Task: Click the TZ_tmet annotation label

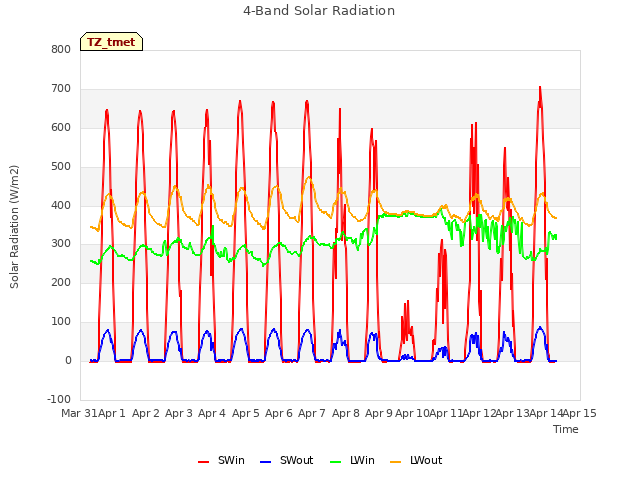Action: click(x=111, y=42)
